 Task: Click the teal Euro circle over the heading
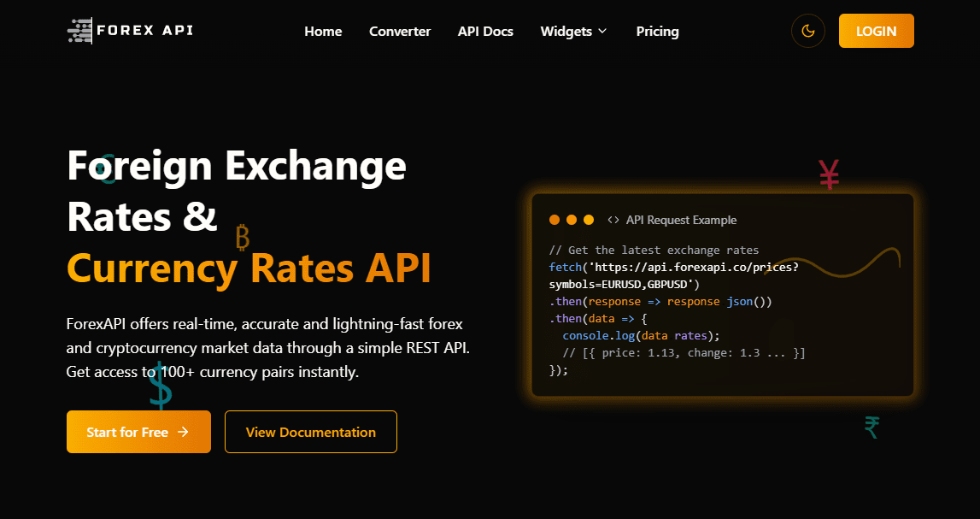[106, 168]
